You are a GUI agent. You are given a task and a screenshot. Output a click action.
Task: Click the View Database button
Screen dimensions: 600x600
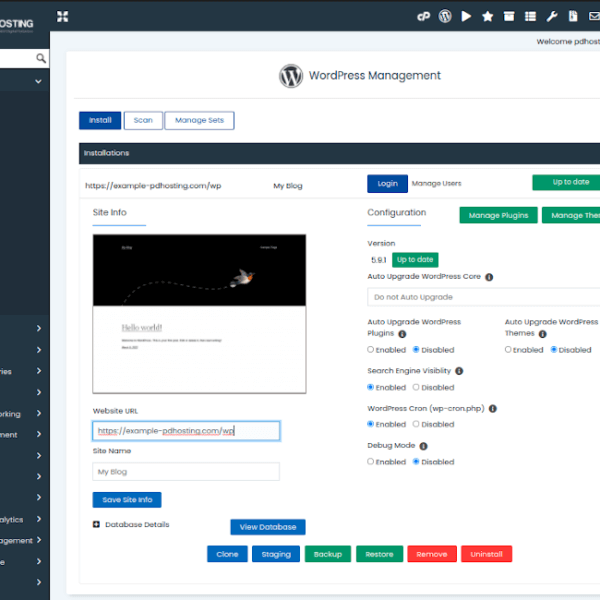click(x=268, y=527)
